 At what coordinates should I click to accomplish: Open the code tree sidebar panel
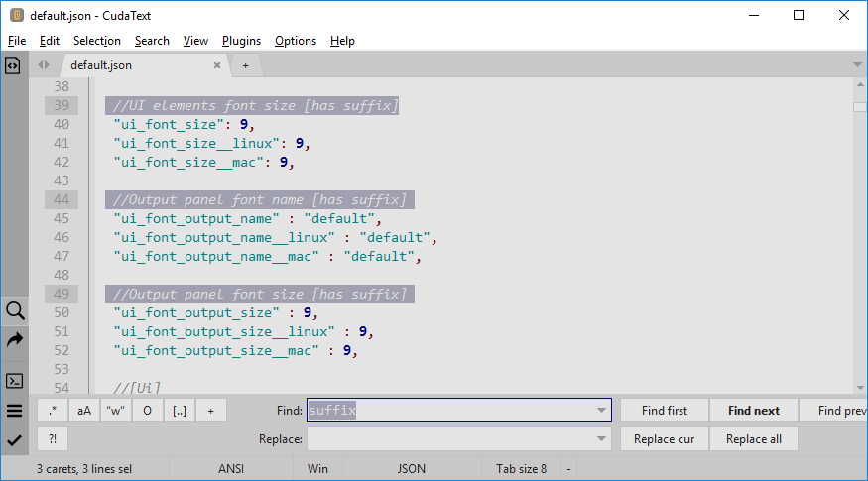(14, 65)
